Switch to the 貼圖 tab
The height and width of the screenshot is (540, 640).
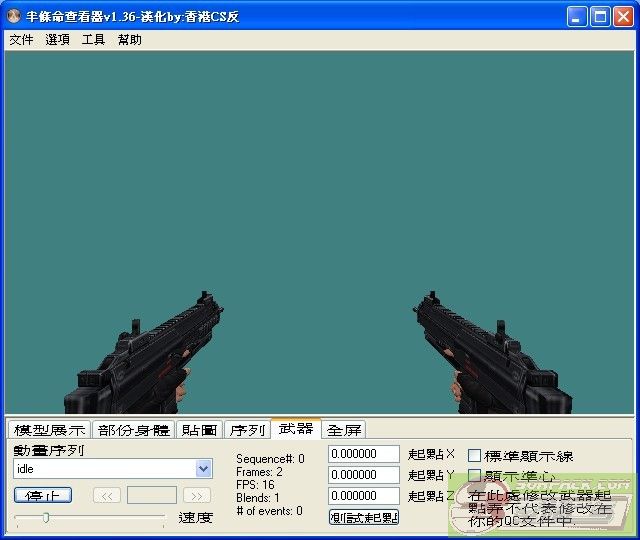(199, 430)
